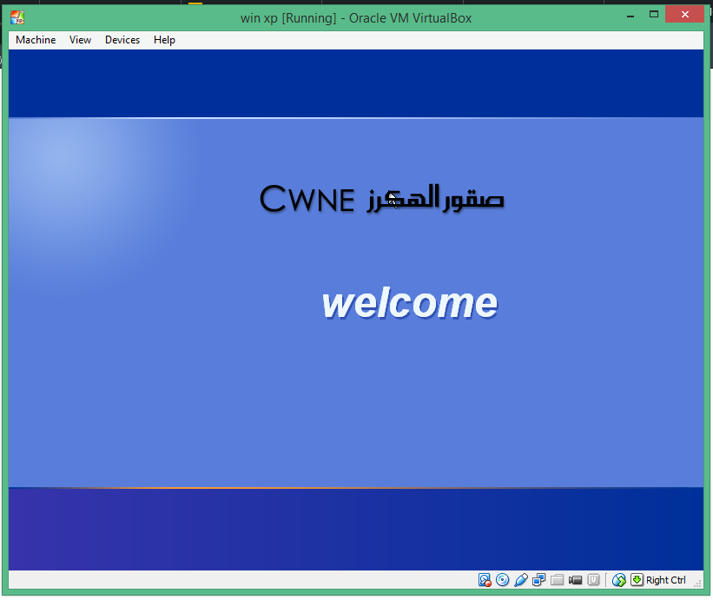Click the mouse integration status icon
Viewport: 713px width, 600px height.
point(619,580)
